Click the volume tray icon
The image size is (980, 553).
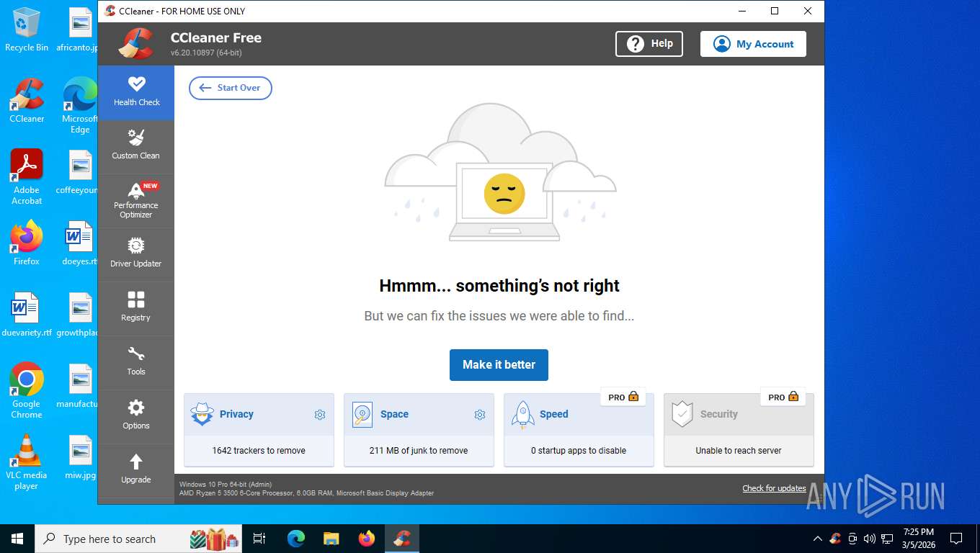click(x=870, y=539)
